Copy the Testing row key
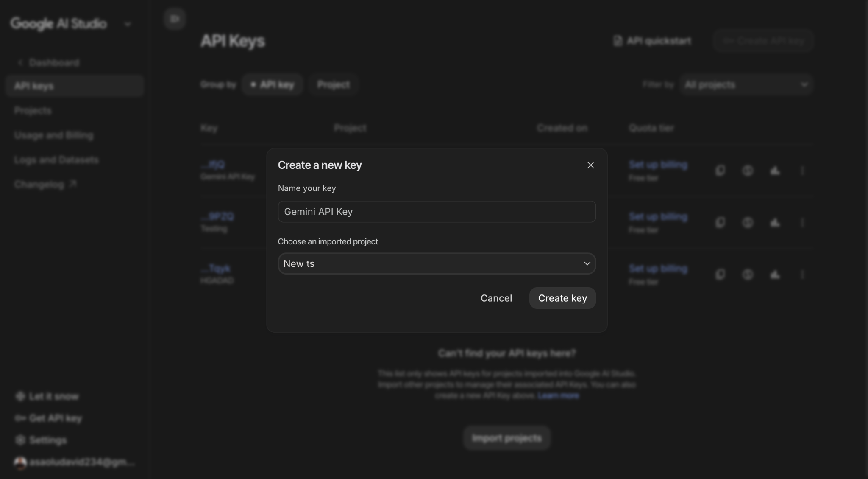868x479 pixels. coord(720,222)
